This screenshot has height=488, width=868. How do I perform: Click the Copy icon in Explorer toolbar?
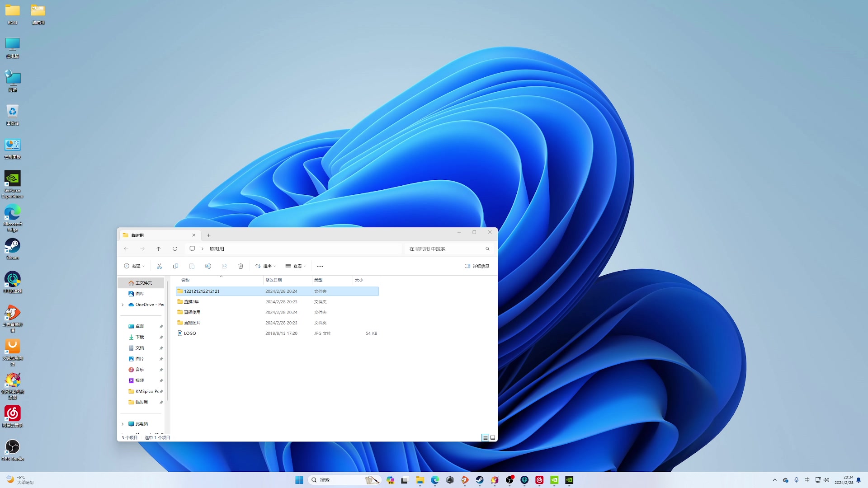(x=175, y=266)
